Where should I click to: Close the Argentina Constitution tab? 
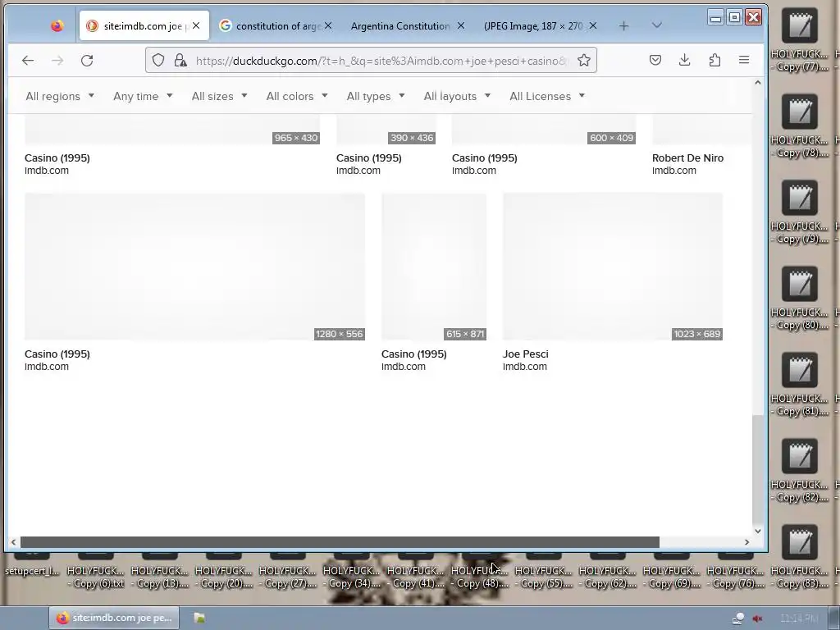click(461, 25)
